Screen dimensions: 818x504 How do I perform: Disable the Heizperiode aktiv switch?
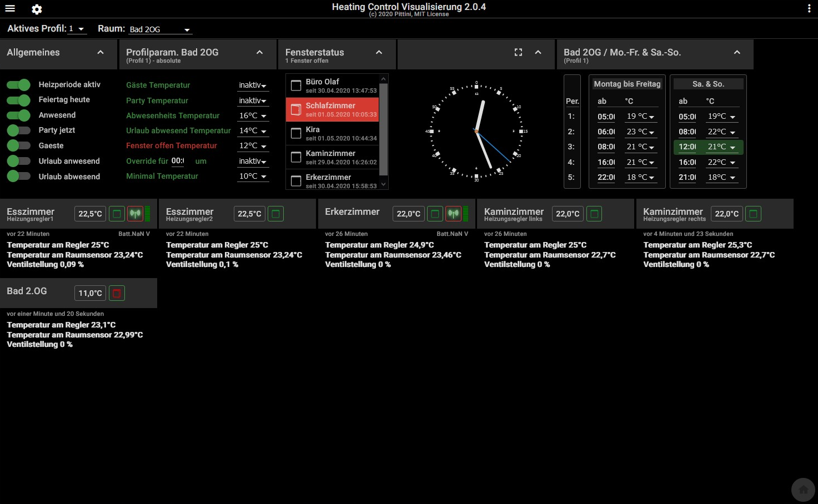19,85
